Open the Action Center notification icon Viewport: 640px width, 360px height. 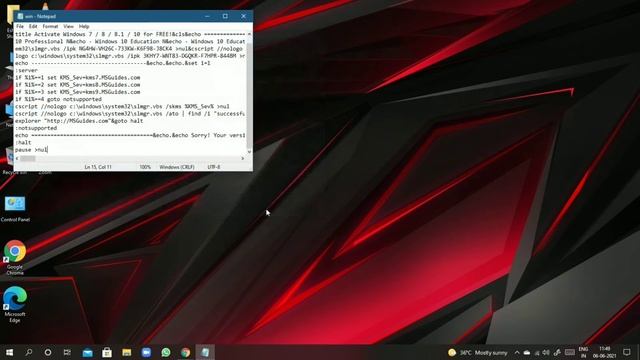pos(627,352)
